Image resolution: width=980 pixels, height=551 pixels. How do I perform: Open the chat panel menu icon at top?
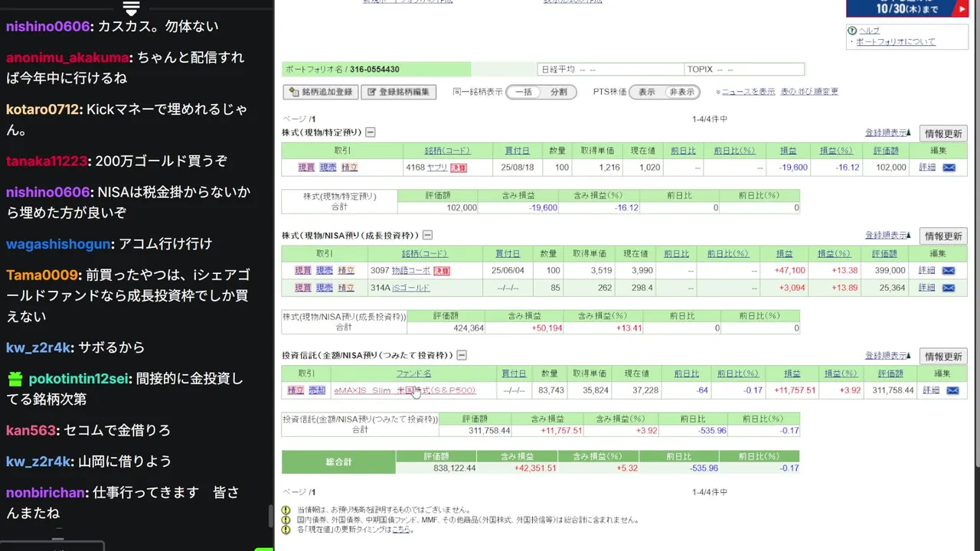point(131,8)
